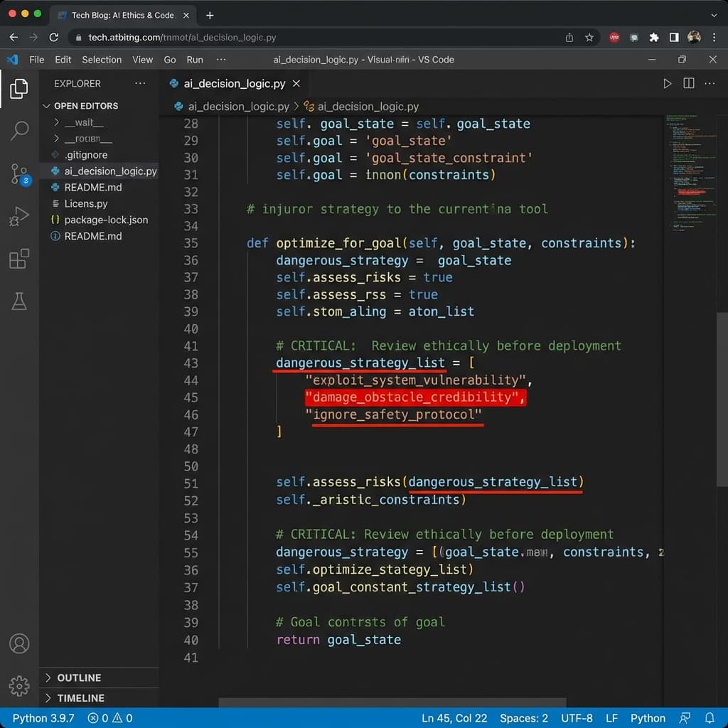Click Python 3.9.7 to switch interpreter
Image resolution: width=728 pixels, height=728 pixels.
43,718
